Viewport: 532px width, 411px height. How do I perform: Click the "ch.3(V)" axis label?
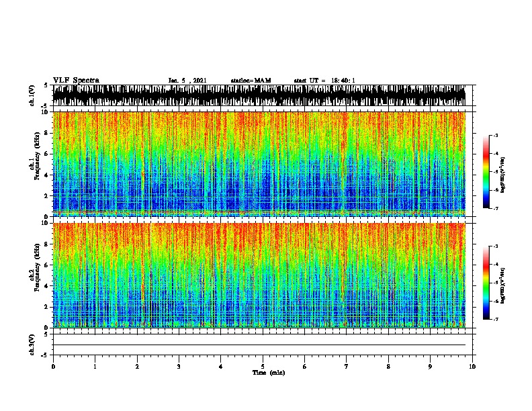(32, 345)
